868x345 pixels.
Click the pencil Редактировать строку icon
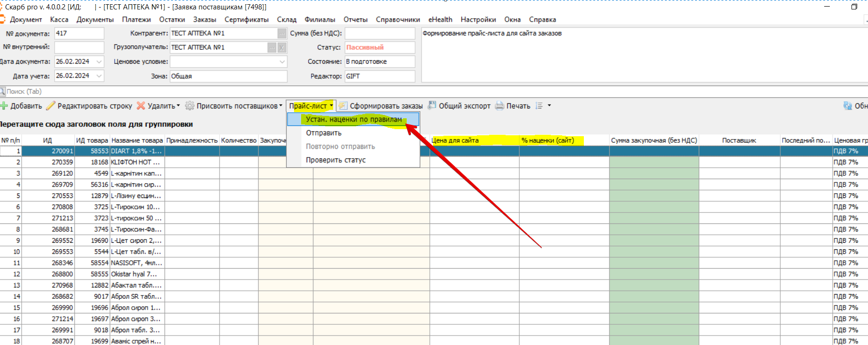coord(51,106)
